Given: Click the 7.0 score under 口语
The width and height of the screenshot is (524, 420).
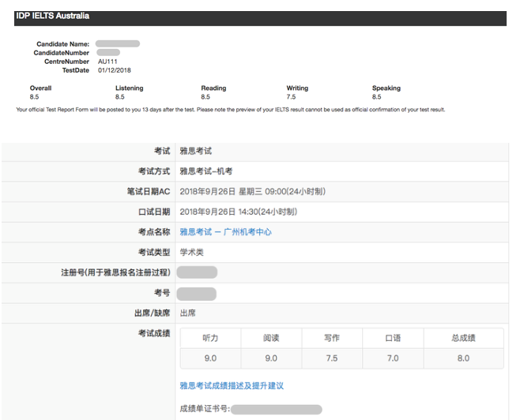Looking at the screenshot, I should click(393, 358).
